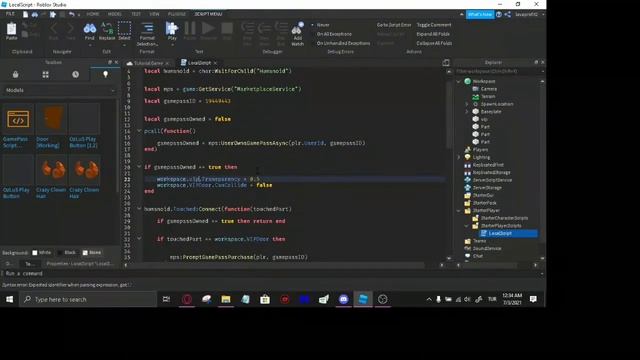Collapse the Workspace node in Explorer

coord(458,81)
